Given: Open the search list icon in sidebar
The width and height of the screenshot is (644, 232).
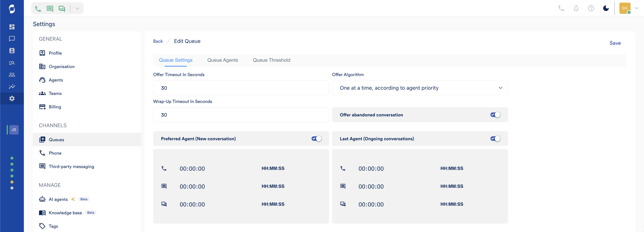Looking at the screenshot, I should [12, 62].
